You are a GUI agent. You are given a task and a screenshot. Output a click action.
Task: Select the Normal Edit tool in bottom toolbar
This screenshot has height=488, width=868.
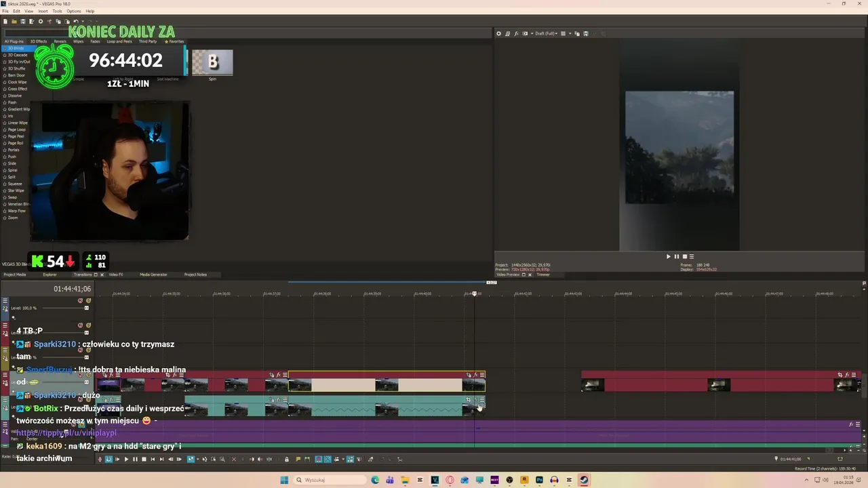click(191, 460)
